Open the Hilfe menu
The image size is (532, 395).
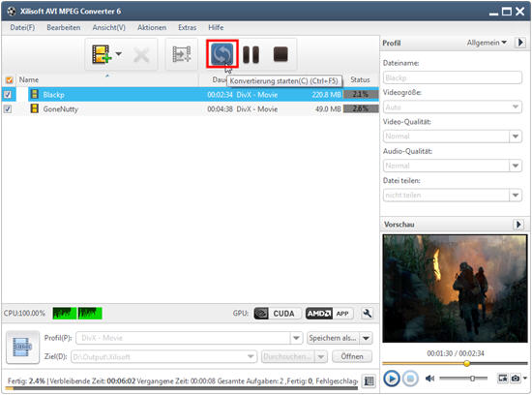click(216, 27)
